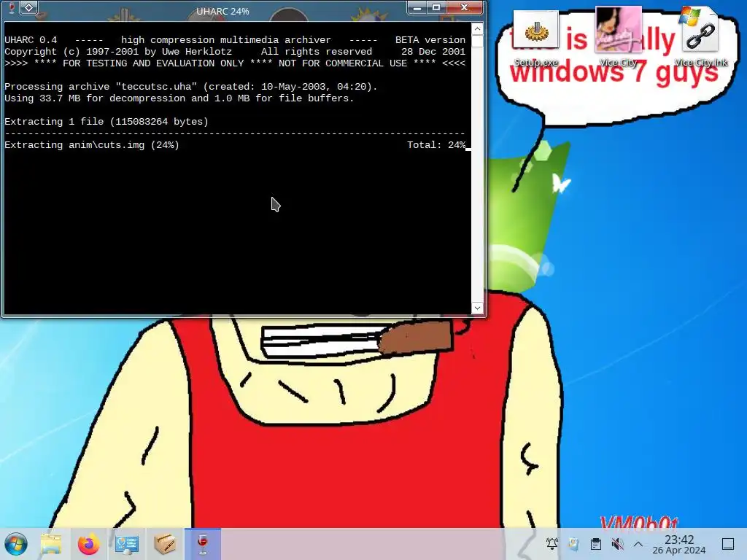Unmute the volume tray icon
747x560 pixels.
pos(617,544)
